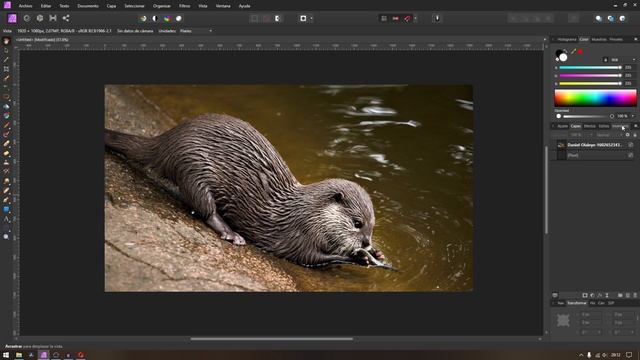The height and width of the screenshot is (360, 640).
Task: Switch to the Liquify persona icon
Action: (27, 18)
